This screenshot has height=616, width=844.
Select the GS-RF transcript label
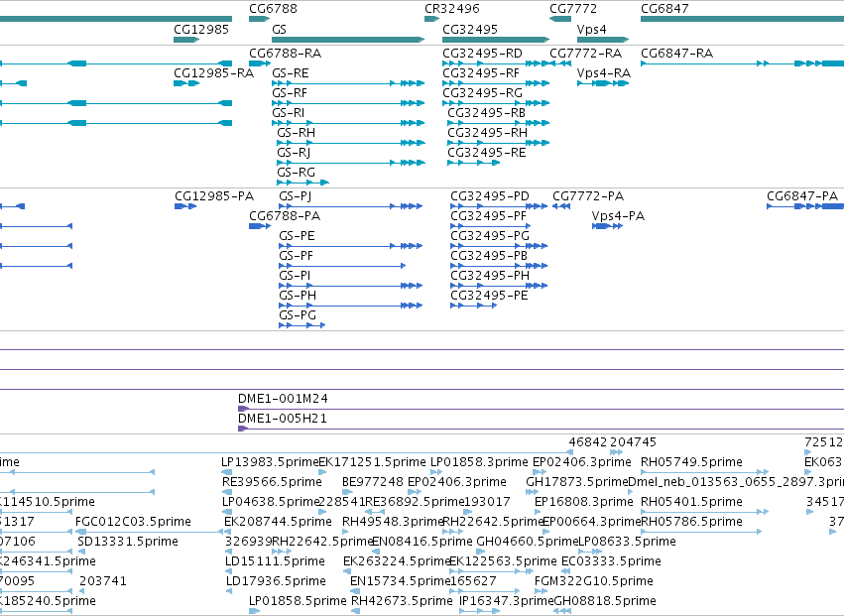[x=290, y=93]
